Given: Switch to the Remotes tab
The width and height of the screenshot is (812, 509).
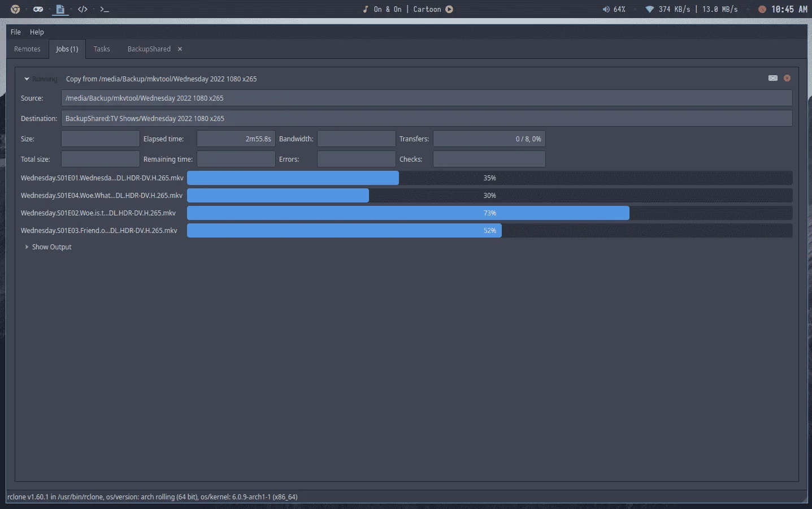Looking at the screenshot, I should click(27, 49).
